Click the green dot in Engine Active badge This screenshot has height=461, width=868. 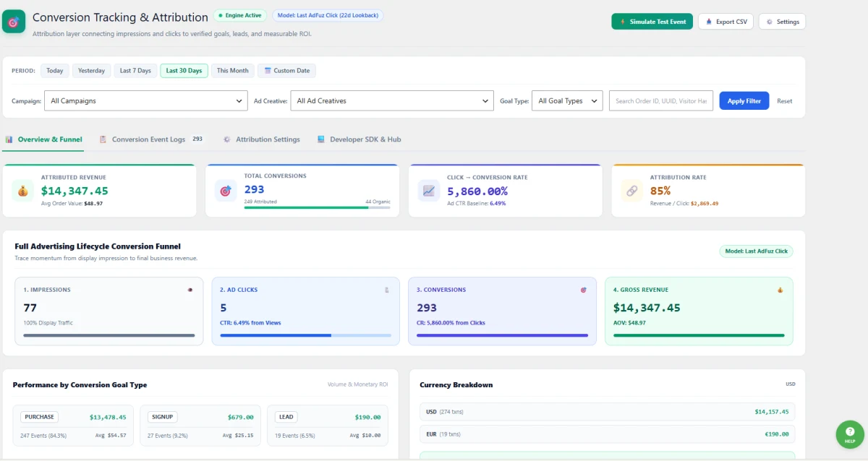coord(220,15)
